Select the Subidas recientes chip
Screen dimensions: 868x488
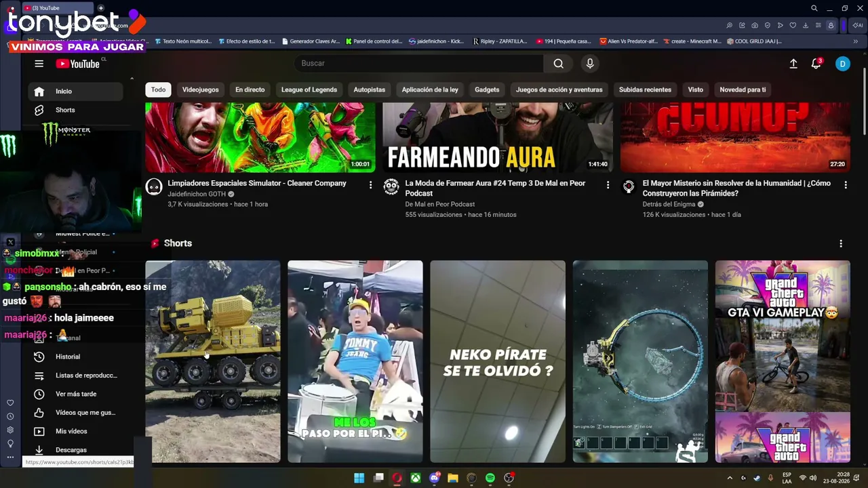[645, 89]
